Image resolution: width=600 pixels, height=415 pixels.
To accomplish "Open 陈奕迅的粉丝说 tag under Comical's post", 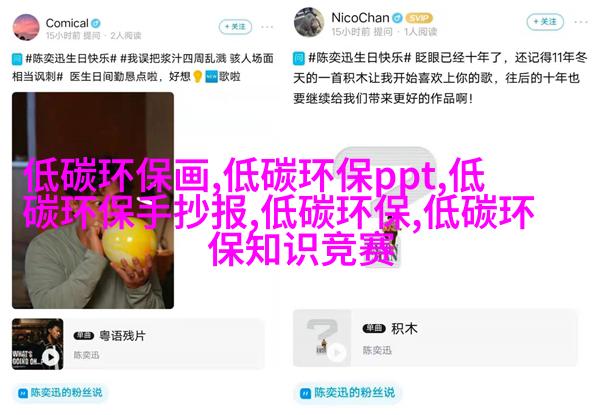I will click(x=60, y=392).
